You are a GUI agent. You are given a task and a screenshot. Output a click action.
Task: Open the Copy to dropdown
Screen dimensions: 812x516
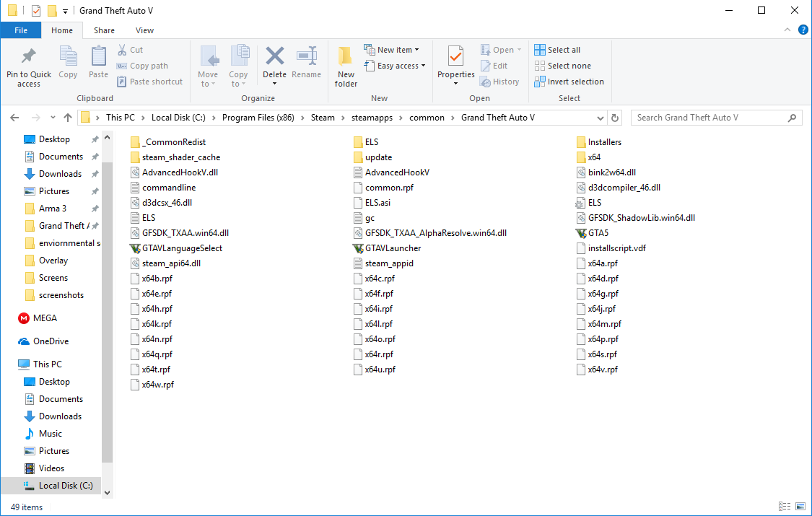pos(238,66)
